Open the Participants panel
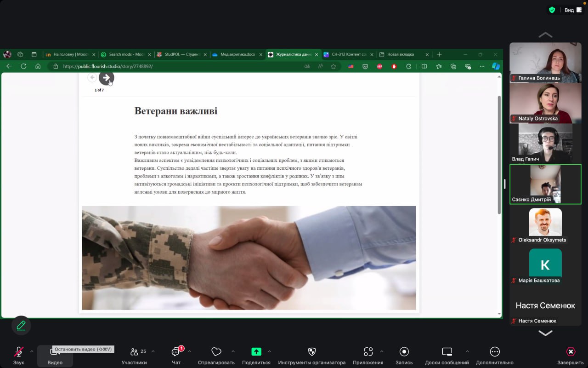This screenshot has width=588, height=368. tap(134, 352)
